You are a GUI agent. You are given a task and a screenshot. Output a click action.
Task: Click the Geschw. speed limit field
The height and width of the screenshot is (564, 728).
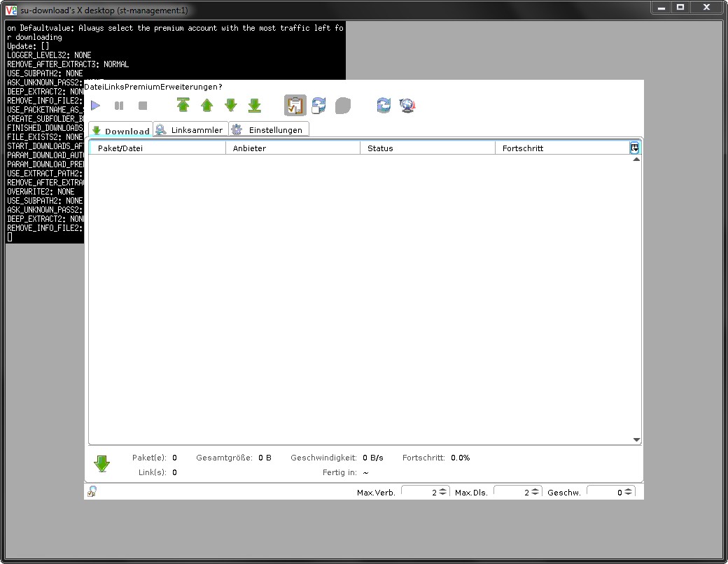[605, 493]
